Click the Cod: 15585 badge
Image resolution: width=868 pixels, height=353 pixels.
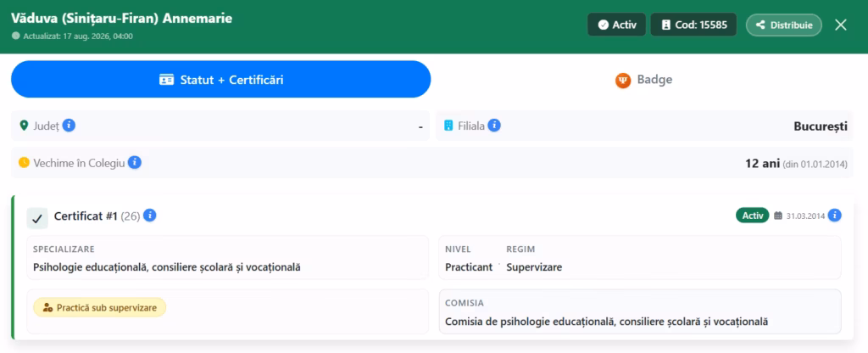[x=693, y=25]
